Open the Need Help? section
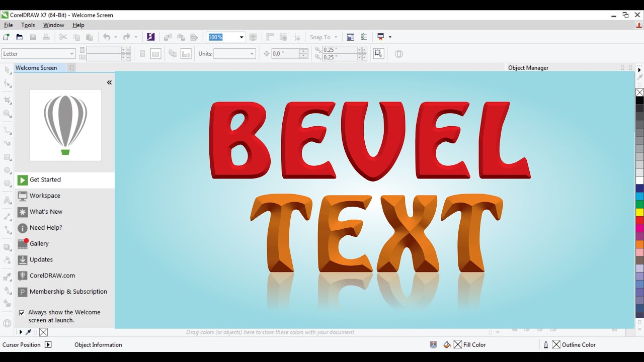644x362 pixels. tap(65, 228)
